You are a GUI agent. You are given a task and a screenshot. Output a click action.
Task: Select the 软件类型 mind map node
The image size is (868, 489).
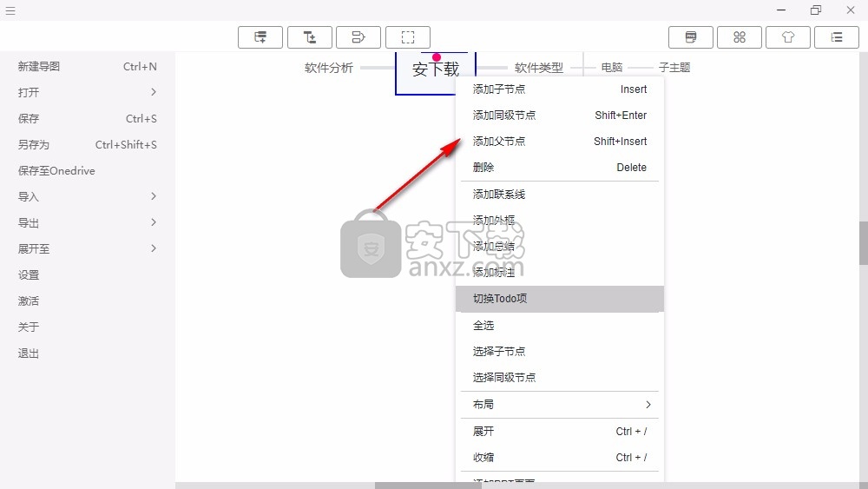[539, 68]
